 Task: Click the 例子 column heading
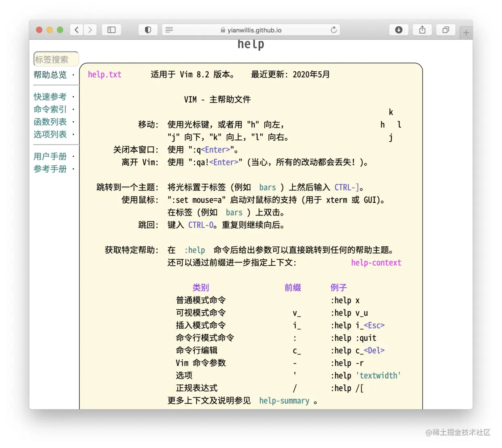pos(338,288)
